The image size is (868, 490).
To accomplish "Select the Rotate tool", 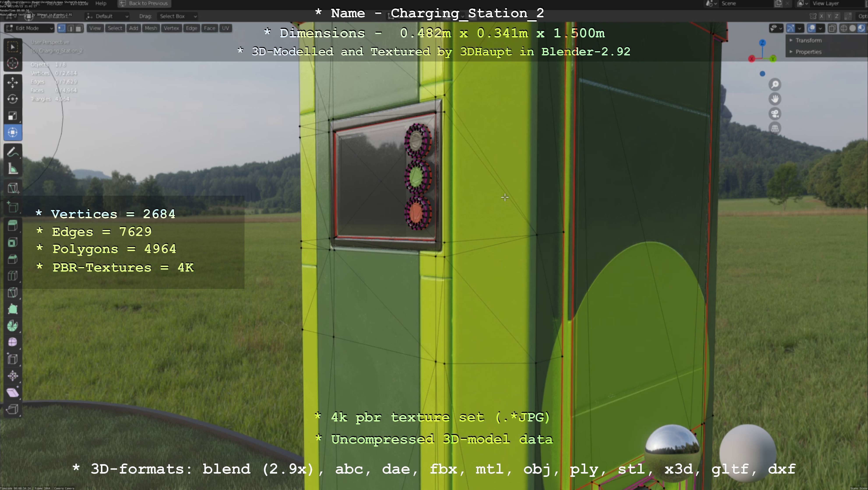I will point(13,99).
